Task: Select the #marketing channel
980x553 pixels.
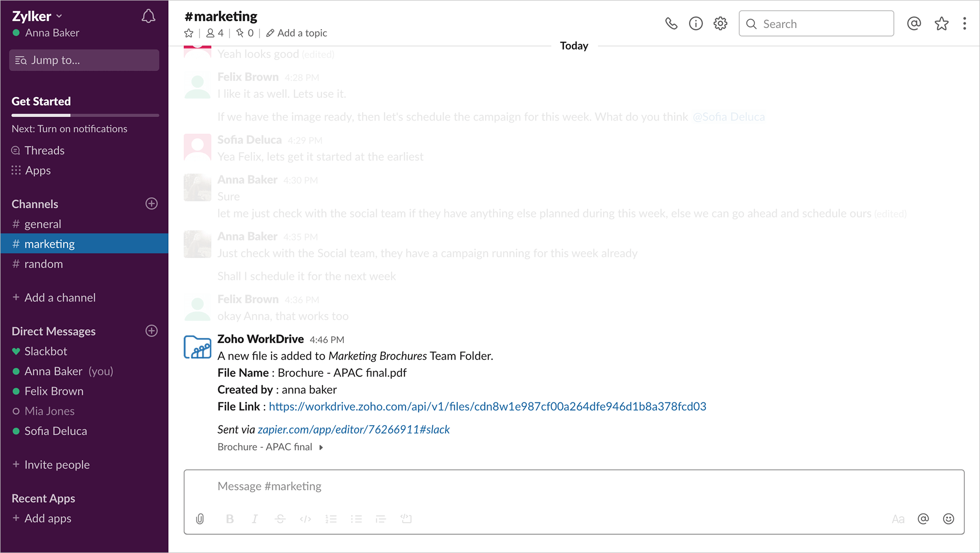Action: [x=84, y=244]
